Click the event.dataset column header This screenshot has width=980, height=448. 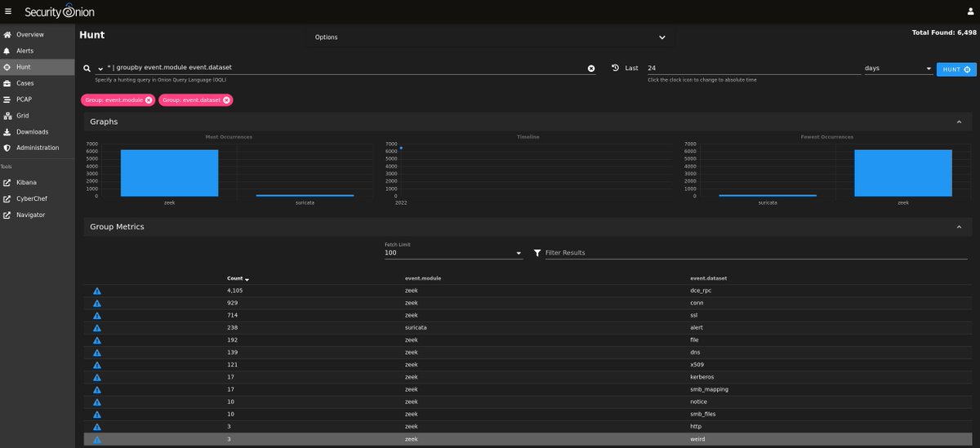[x=709, y=278]
